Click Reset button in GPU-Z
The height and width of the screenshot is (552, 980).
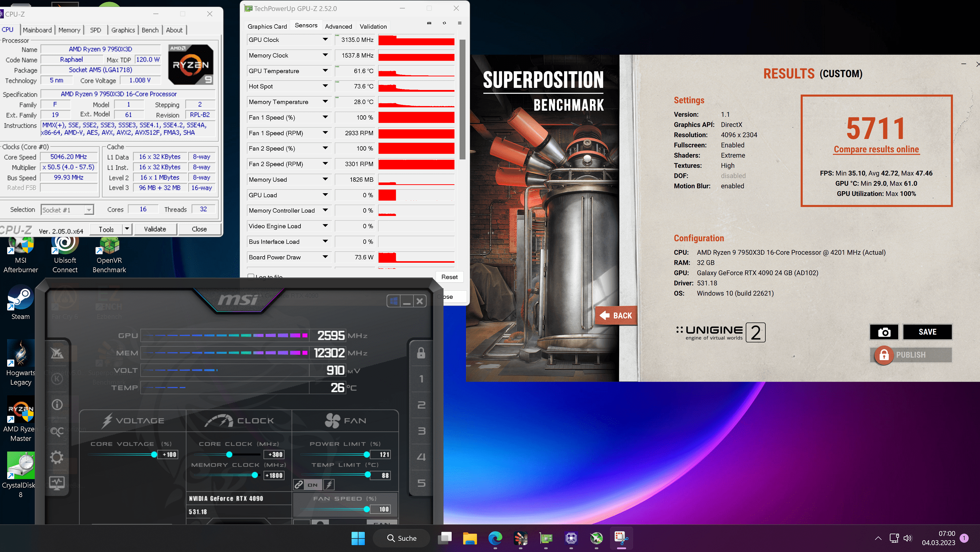[449, 277]
